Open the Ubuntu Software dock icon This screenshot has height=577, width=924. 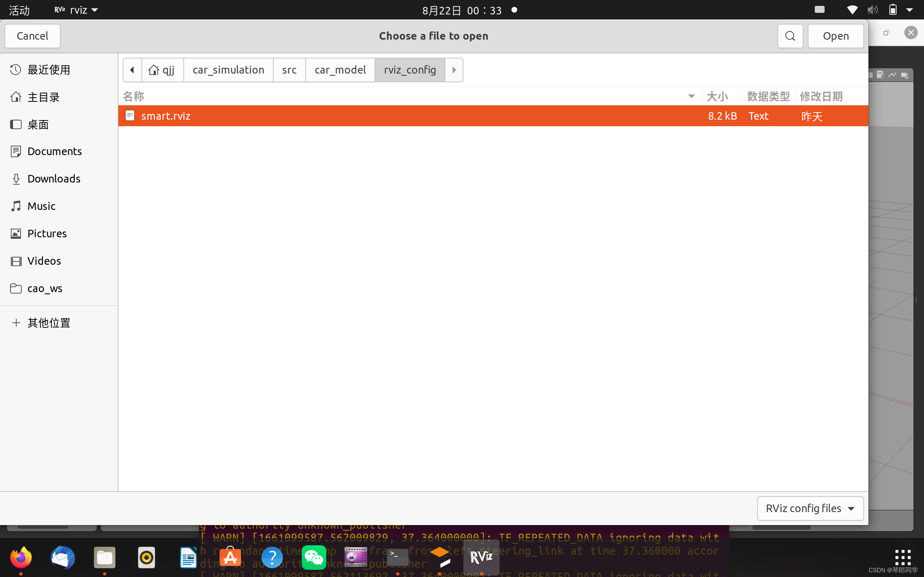tap(230, 558)
